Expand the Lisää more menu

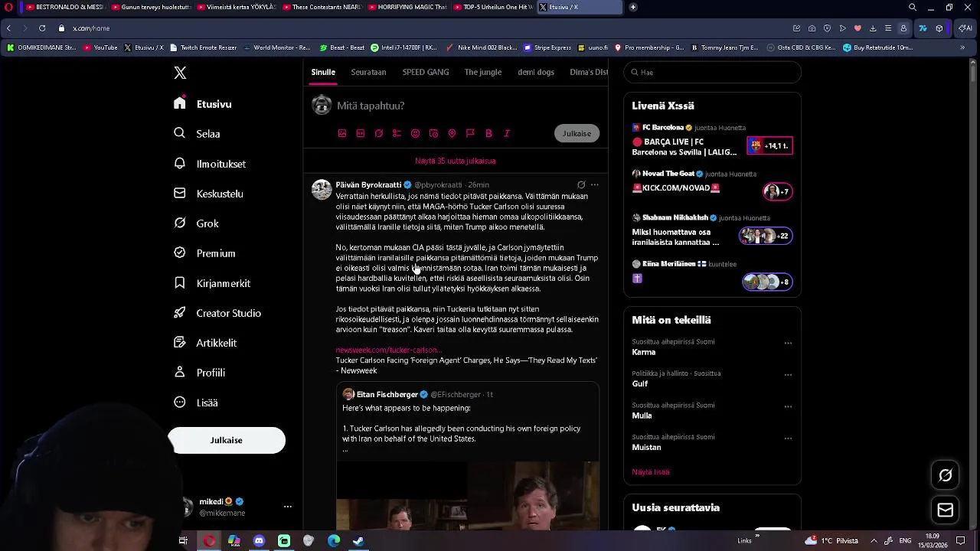(x=196, y=403)
